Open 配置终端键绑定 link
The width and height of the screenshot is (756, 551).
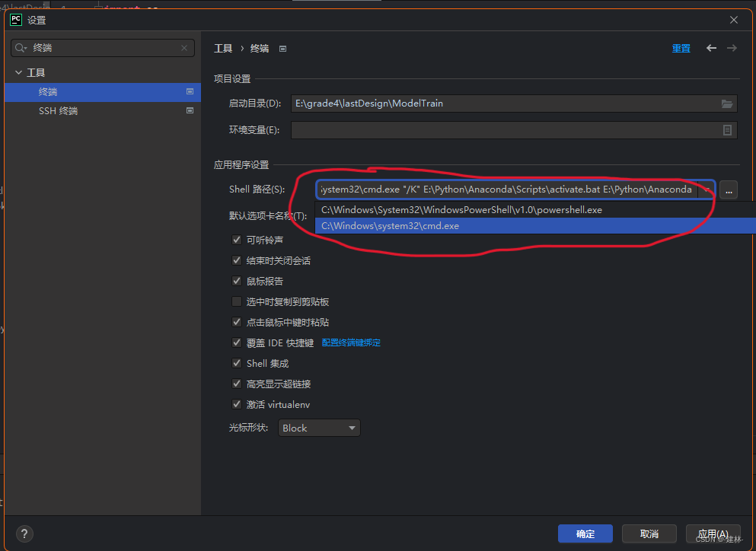[x=351, y=342]
